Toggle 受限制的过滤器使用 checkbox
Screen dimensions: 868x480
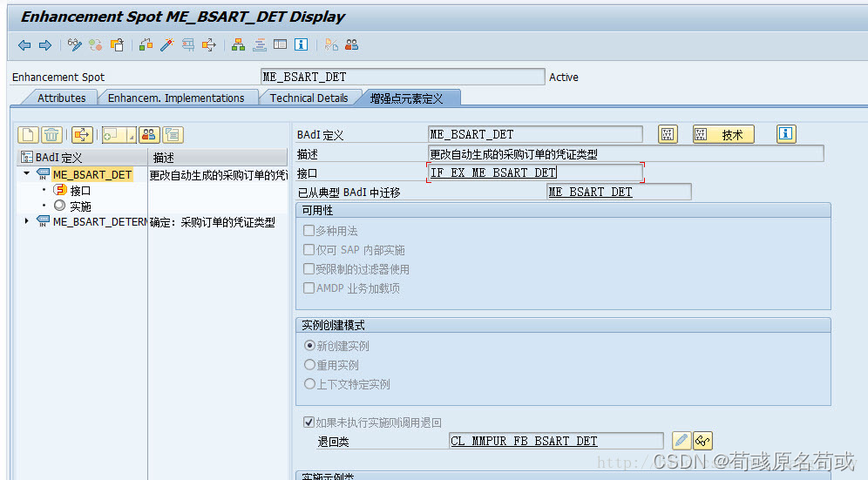309,268
